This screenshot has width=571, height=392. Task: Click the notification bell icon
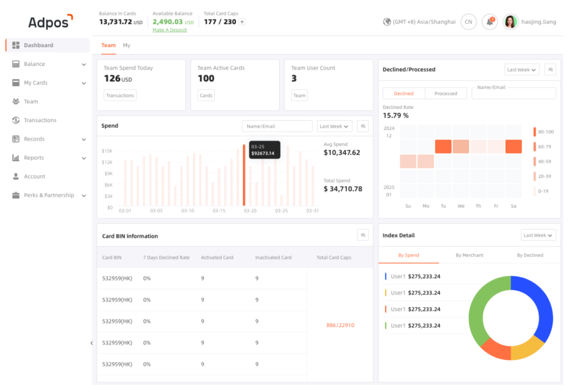489,22
